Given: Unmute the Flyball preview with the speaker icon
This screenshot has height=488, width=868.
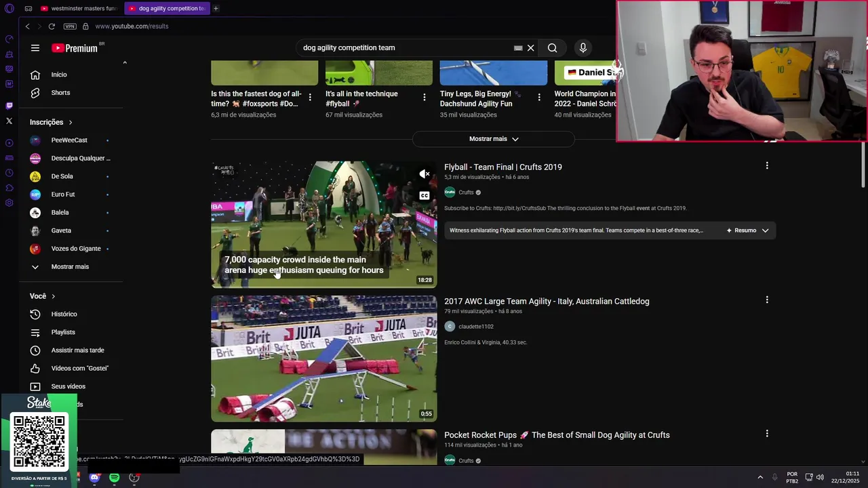Looking at the screenshot, I should (x=425, y=174).
